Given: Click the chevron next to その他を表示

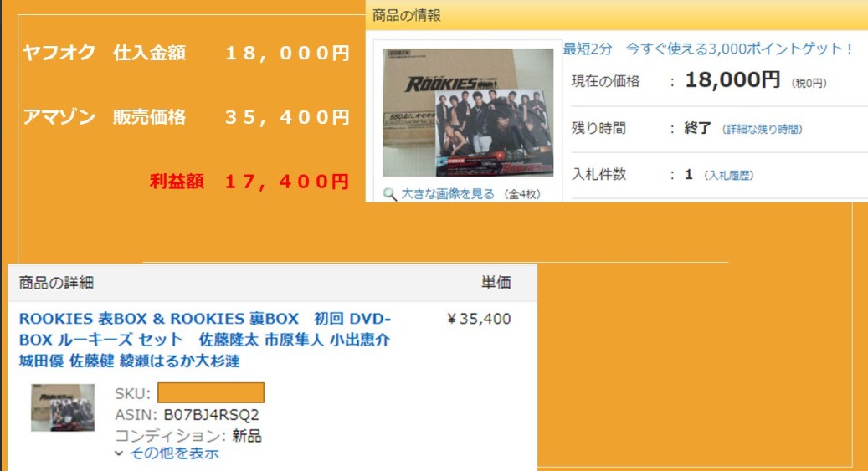Looking at the screenshot, I should [x=119, y=453].
